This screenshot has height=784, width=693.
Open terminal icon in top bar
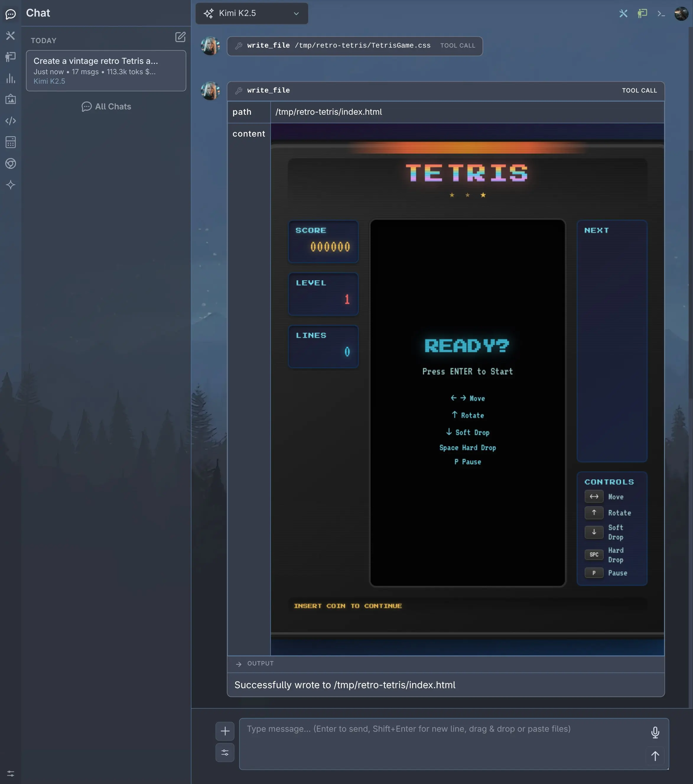click(661, 14)
